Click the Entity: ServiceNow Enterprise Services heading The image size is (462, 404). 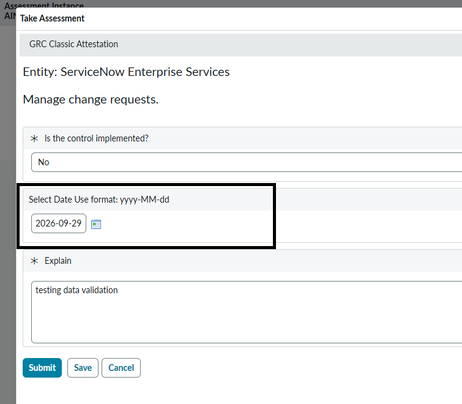pos(126,72)
